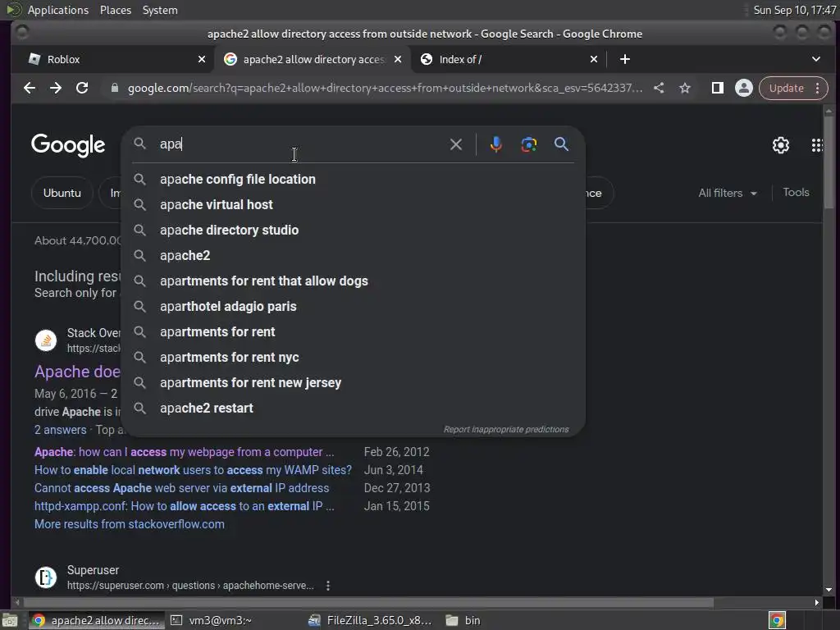Go to Google home via logo
The image size is (840, 630).
click(x=68, y=145)
